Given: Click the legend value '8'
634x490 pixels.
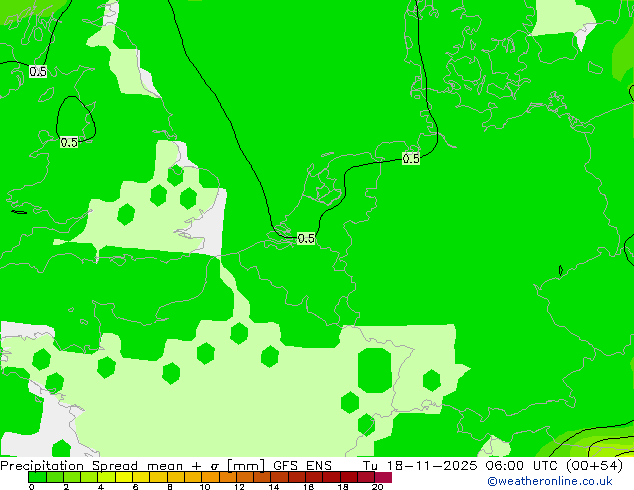Looking at the screenshot, I should coord(170,487).
